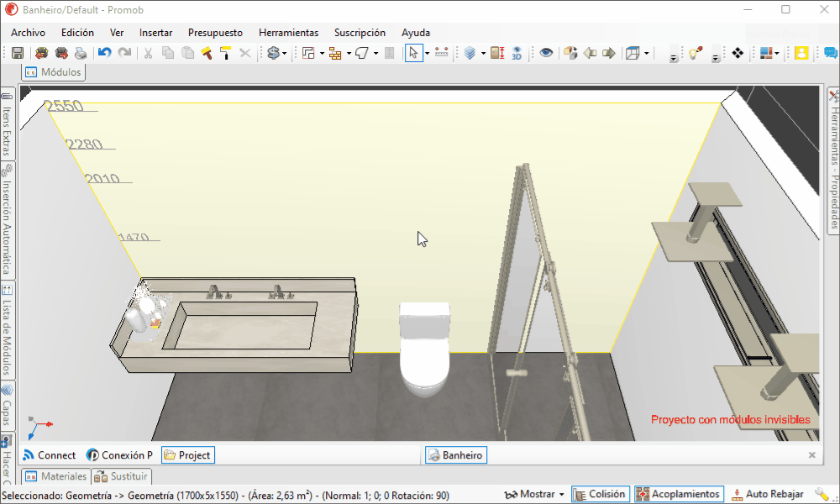Click the wireframe cube view icon

tap(633, 53)
